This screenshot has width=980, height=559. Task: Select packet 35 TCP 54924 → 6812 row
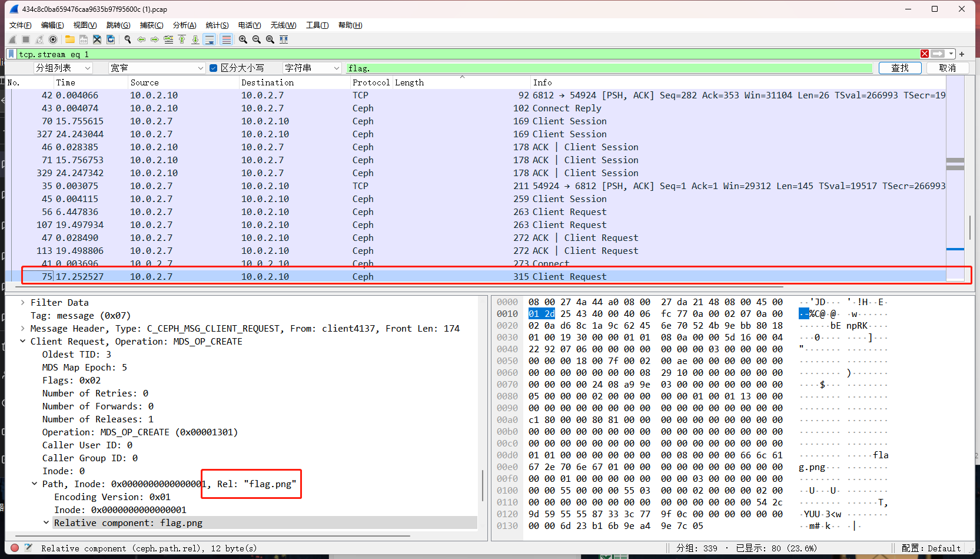476,186
